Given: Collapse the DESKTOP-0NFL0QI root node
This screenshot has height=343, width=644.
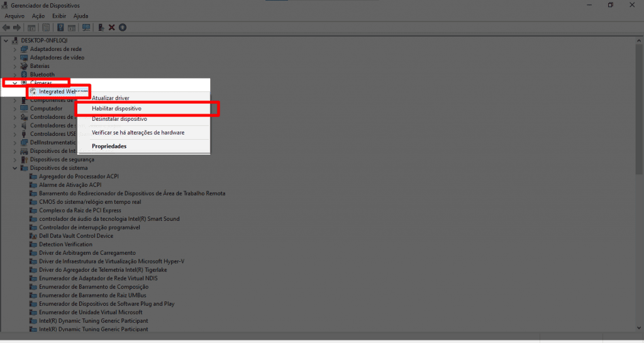Looking at the screenshot, I should (x=6, y=40).
